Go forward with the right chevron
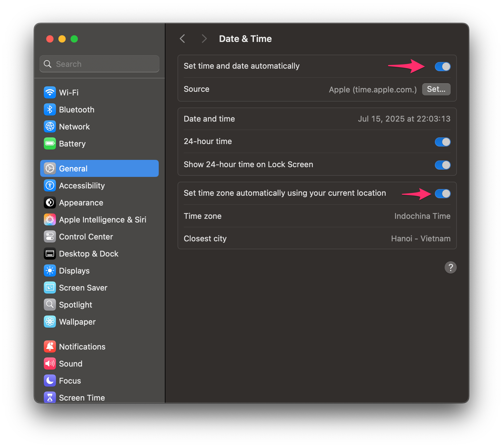This screenshot has width=503, height=448. click(204, 39)
